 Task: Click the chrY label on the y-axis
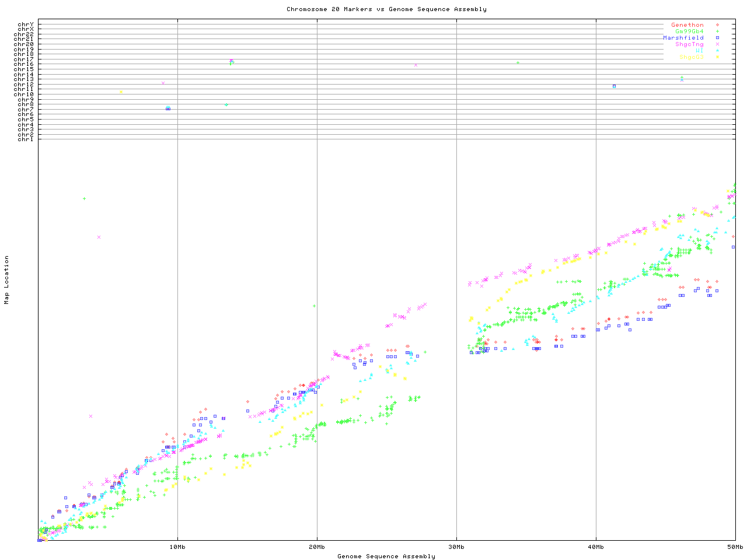(x=26, y=24)
